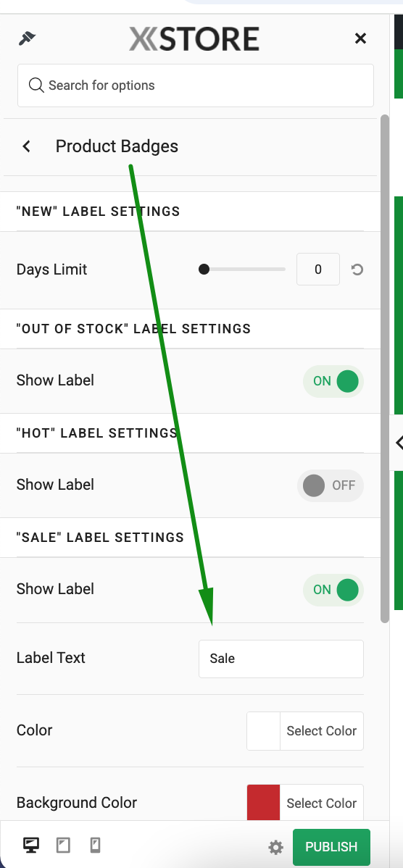
Task: Click the Search for options field
Action: [196, 85]
